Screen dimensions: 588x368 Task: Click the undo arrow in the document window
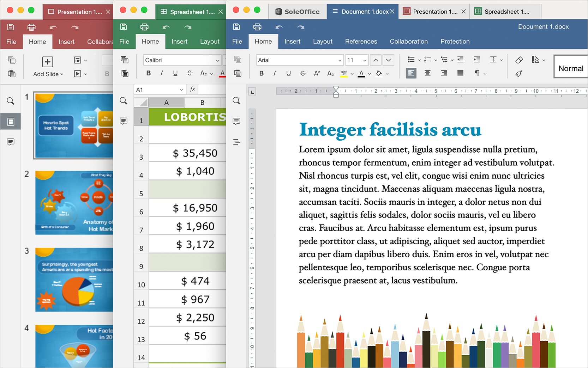pyautogui.click(x=279, y=27)
